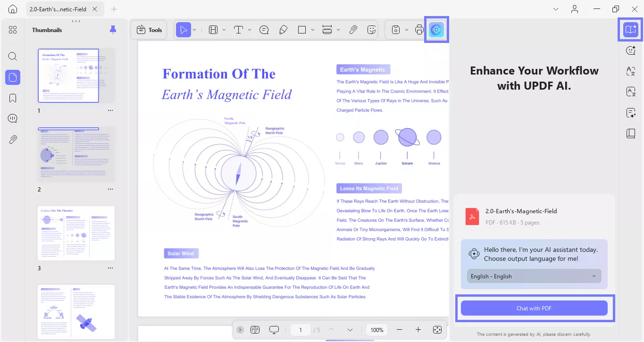Click the Save icon in toolbar
This screenshot has width=644, height=342.
[x=396, y=30]
